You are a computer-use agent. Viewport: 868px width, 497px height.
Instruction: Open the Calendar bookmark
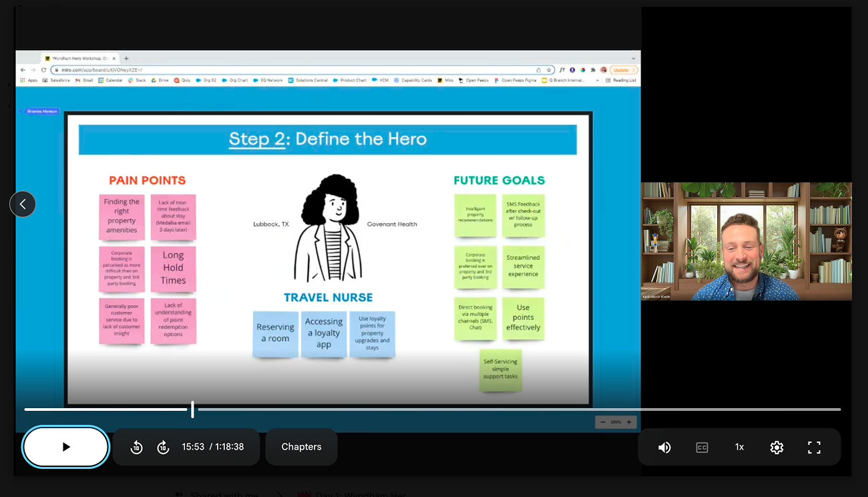(x=110, y=80)
